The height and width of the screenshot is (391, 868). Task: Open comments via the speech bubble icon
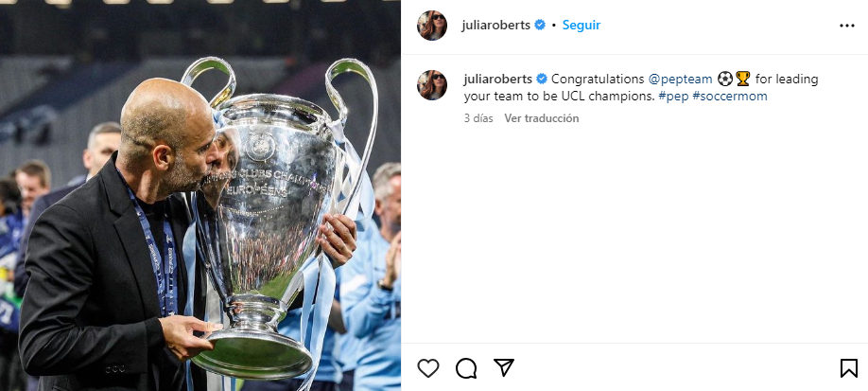coord(466,367)
